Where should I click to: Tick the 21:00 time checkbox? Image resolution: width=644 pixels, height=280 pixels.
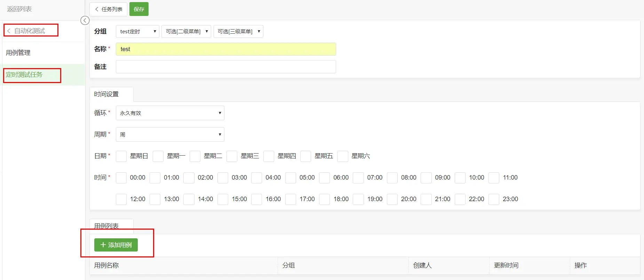[426, 199]
